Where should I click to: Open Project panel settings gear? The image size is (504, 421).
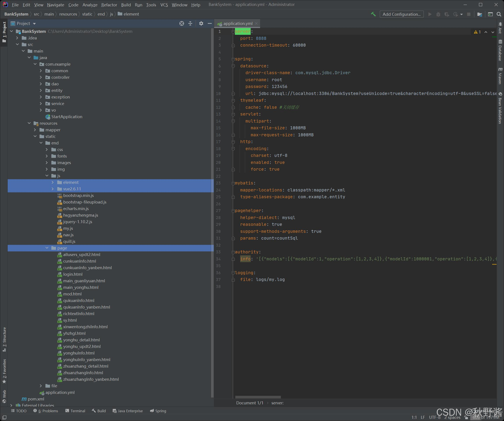201,23
